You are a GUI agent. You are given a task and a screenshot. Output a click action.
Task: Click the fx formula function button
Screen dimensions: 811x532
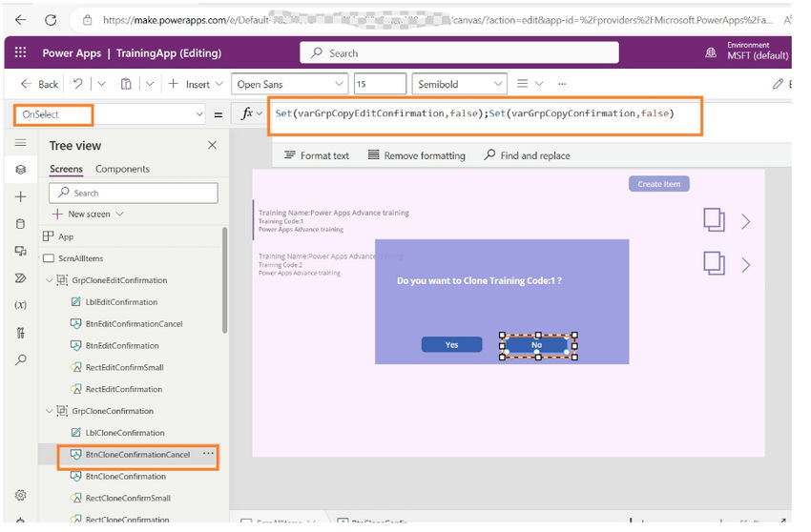[248, 113]
